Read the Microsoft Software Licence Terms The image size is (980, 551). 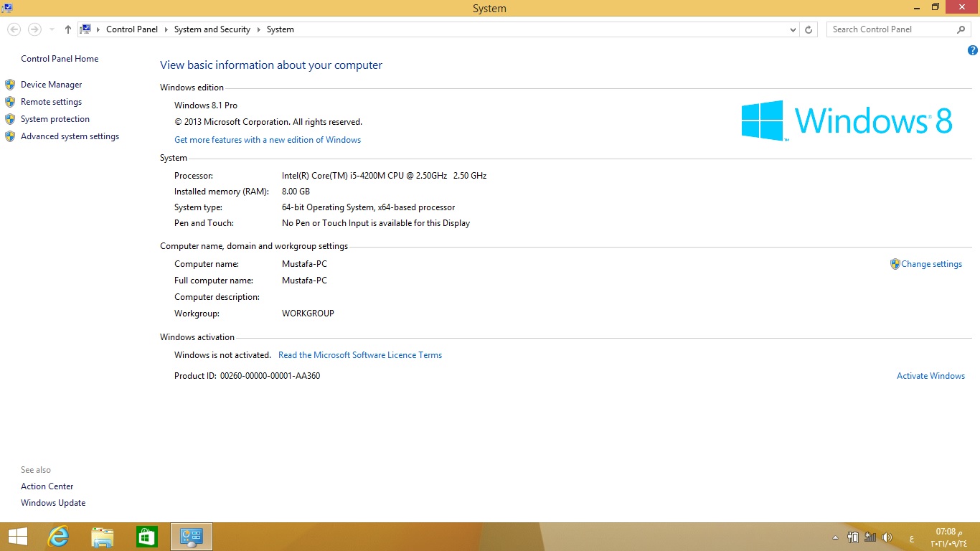pos(360,355)
